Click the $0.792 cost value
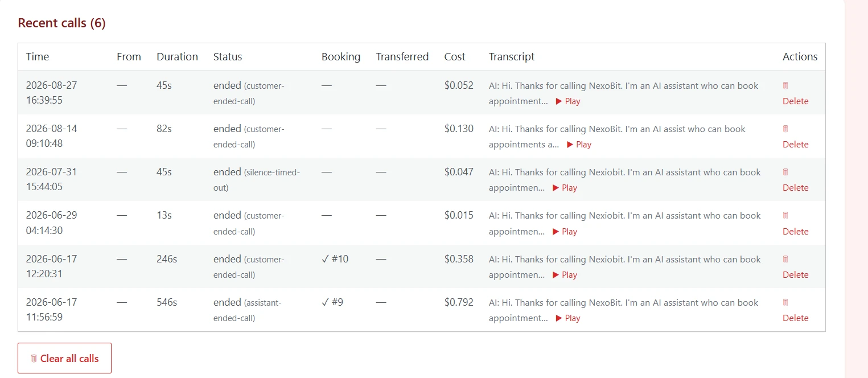Screen dimensions: 868x378 click(x=459, y=302)
